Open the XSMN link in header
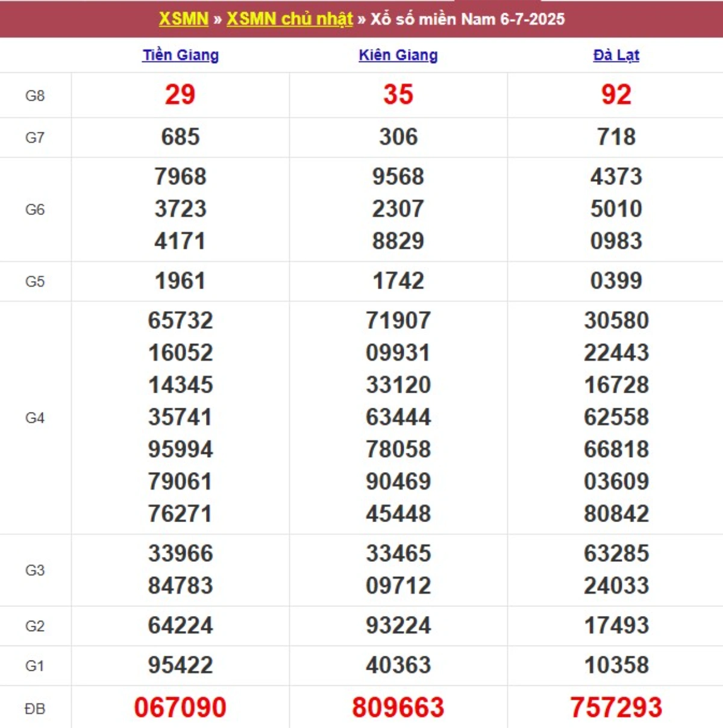 point(183,19)
